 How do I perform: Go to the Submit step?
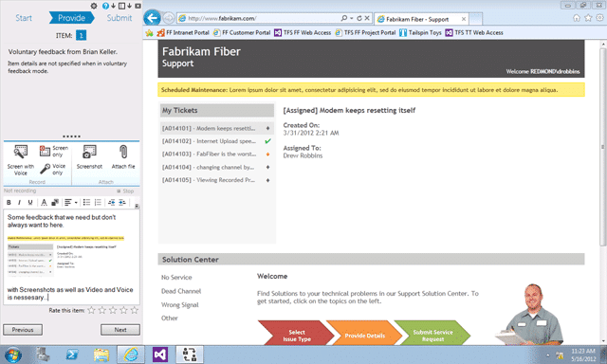[x=120, y=18]
